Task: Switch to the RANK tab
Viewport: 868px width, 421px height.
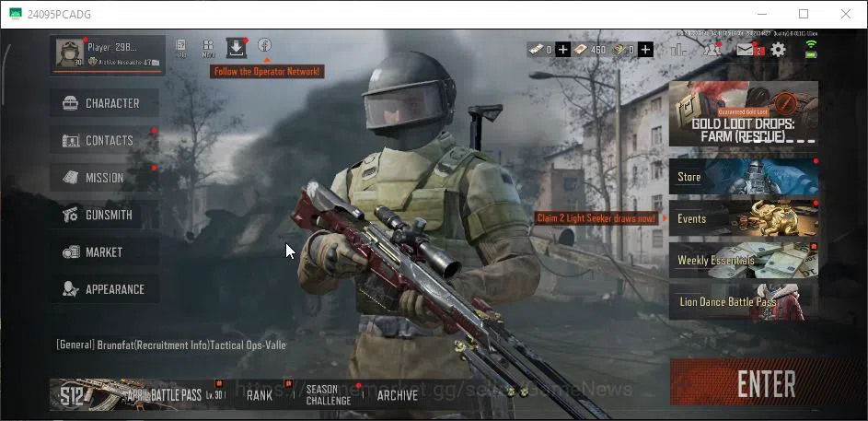Action: tap(260, 395)
